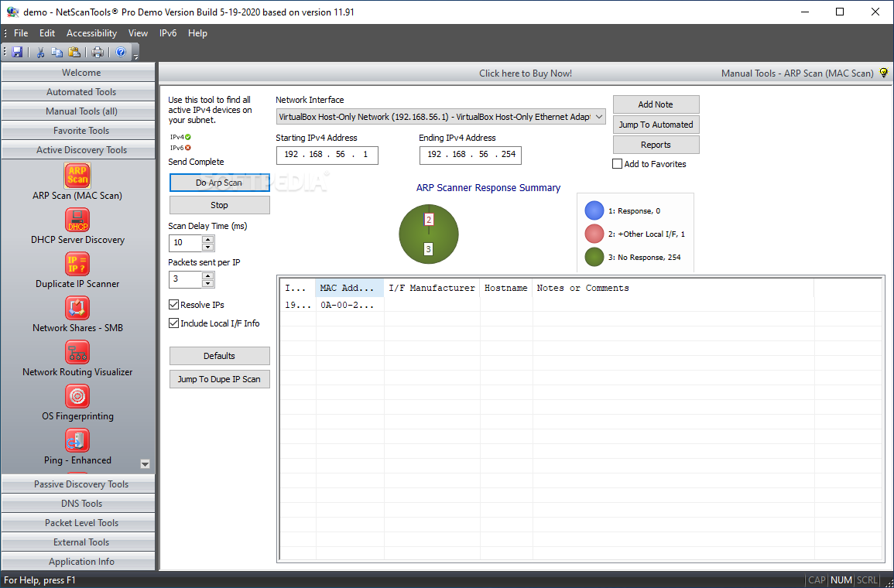Screen dimensions: 894x588
Task: Click the Scan Delay Time input box
Action: point(186,243)
